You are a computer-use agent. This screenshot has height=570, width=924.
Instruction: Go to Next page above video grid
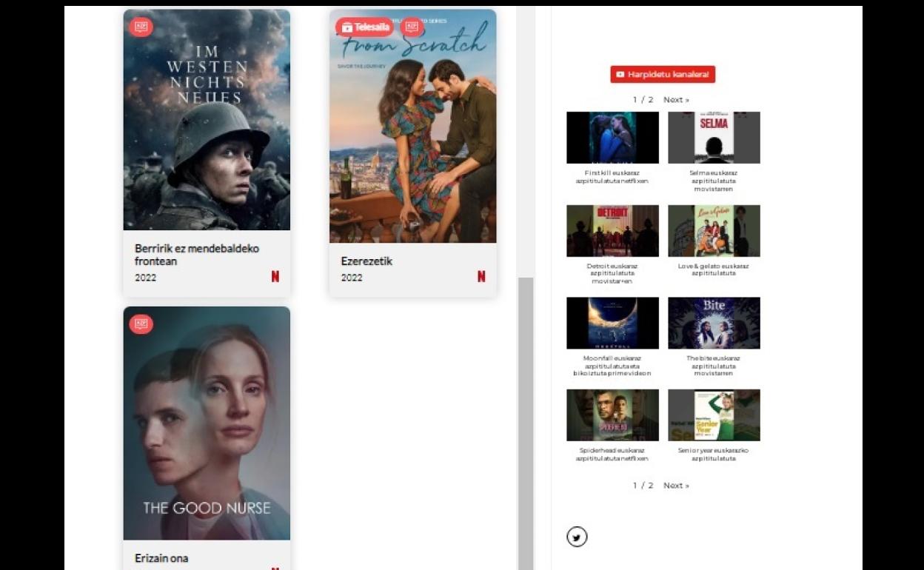[675, 100]
